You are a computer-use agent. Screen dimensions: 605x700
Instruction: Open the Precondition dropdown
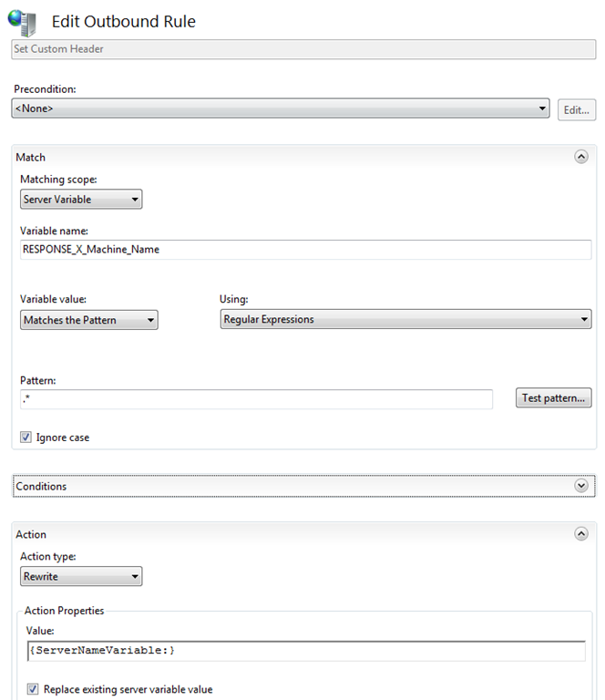coord(281,108)
